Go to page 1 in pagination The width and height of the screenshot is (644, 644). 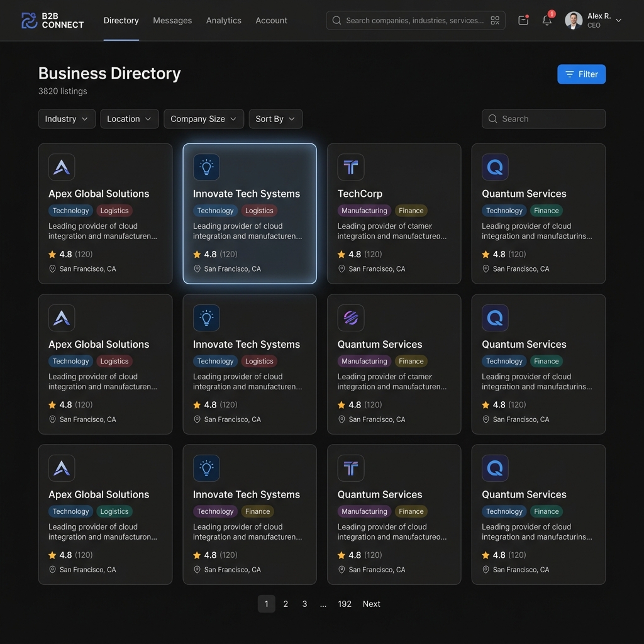pyautogui.click(x=266, y=604)
